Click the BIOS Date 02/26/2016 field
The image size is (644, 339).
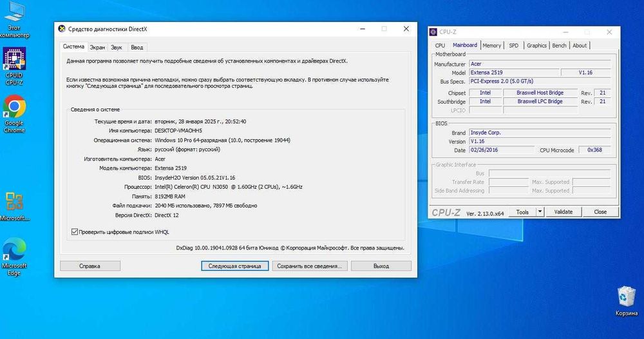tap(502, 150)
